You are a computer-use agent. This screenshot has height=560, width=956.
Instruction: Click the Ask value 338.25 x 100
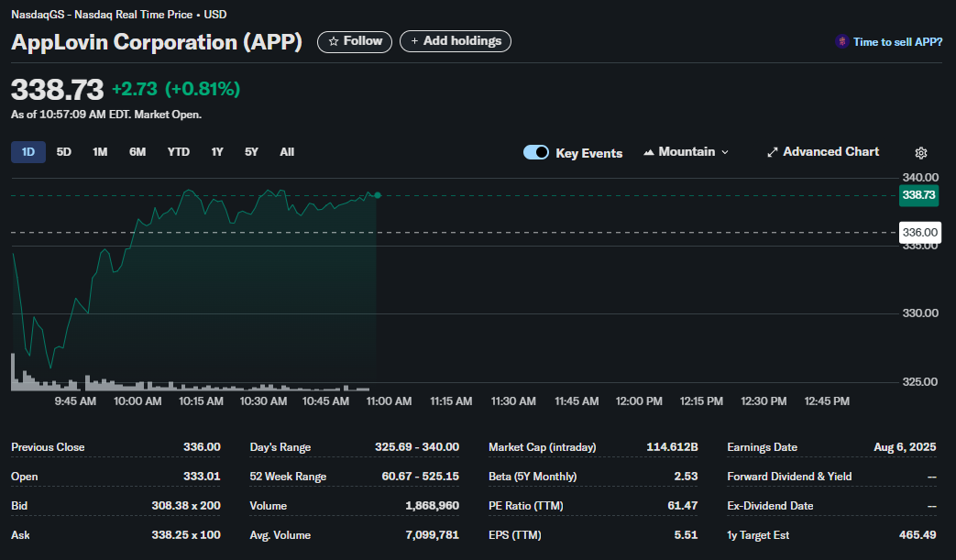(186, 534)
